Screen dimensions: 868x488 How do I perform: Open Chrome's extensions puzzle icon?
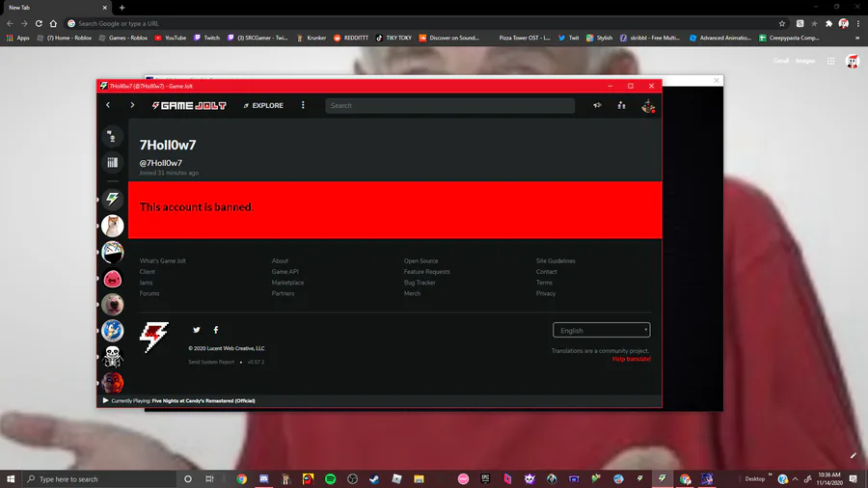tap(828, 23)
